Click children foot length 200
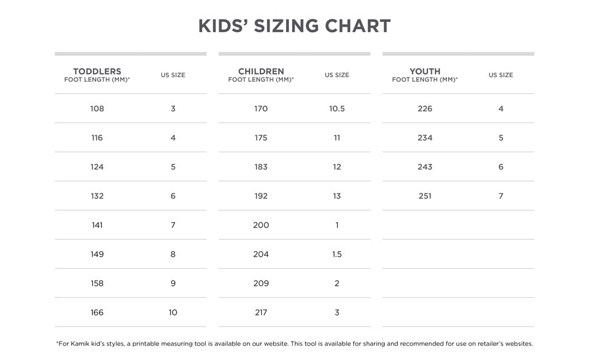 tap(261, 225)
